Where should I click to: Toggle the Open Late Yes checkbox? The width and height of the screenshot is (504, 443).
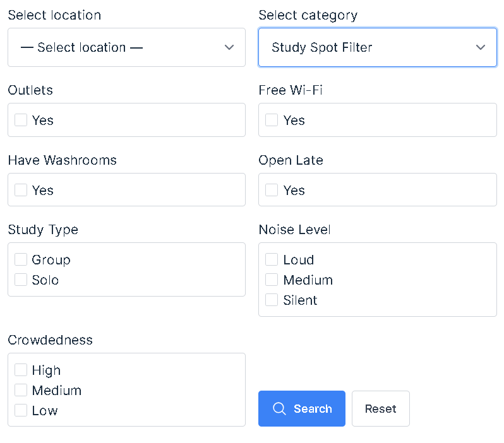[x=272, y=190]
